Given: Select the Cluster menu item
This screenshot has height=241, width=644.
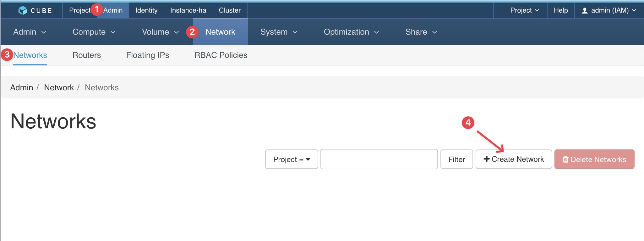Looking at the screenshot, I should tap(230, 10).
